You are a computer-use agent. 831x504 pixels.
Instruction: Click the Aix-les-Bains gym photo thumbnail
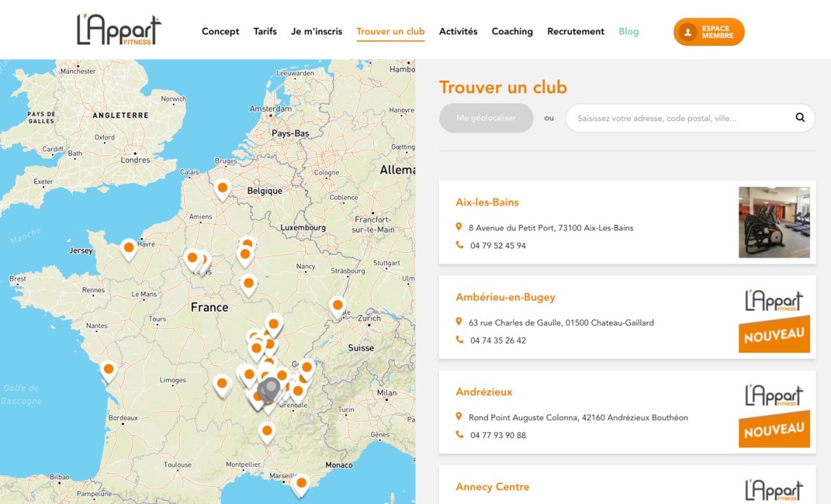point(774,223)
